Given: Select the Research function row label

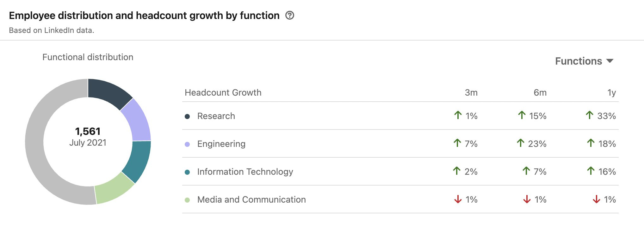Looking at the screenshot, I should pyautogui.click(x=216, y=116).
